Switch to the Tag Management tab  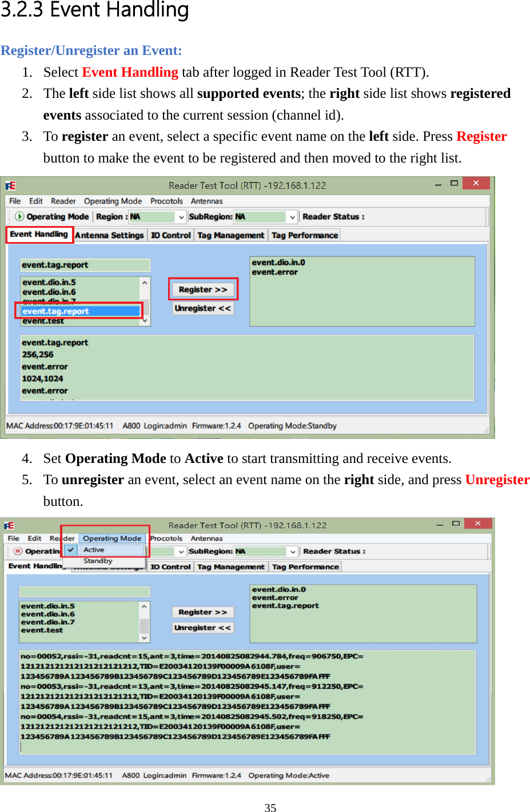pyautogui.click(x=230, y=235)
